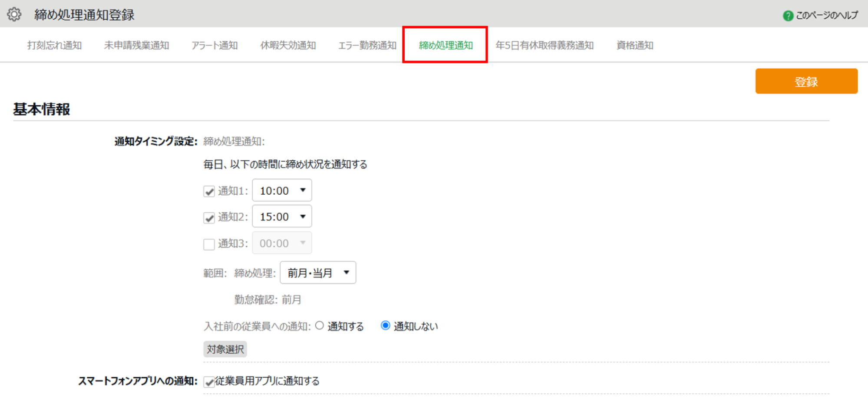Image resolution: width=868 pixels, height=406 pixels.
Task: Enable the 通知3 checkbox
Action: click(x=209, y=244)
